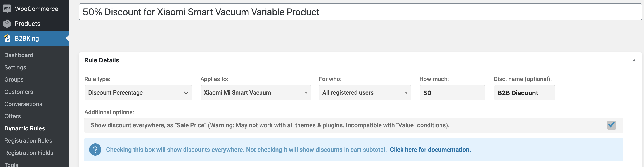Open Registration Roles page
Screen dimensions: 644x167
(28, 141)
